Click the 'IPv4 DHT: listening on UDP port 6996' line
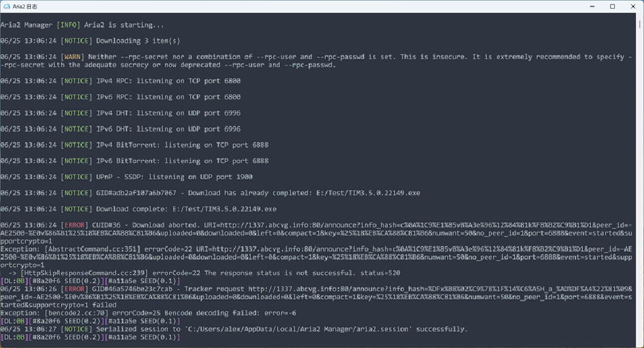The image size is (644, 348). pos(168,113)
